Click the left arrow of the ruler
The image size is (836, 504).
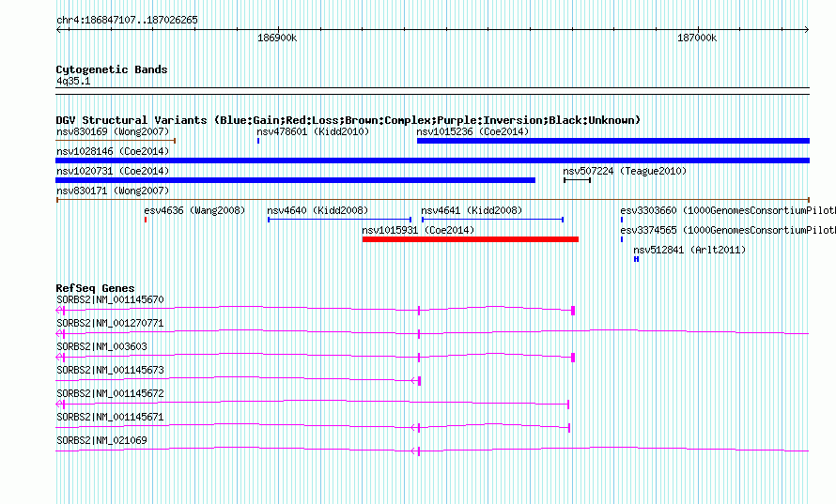coord(59,30)
